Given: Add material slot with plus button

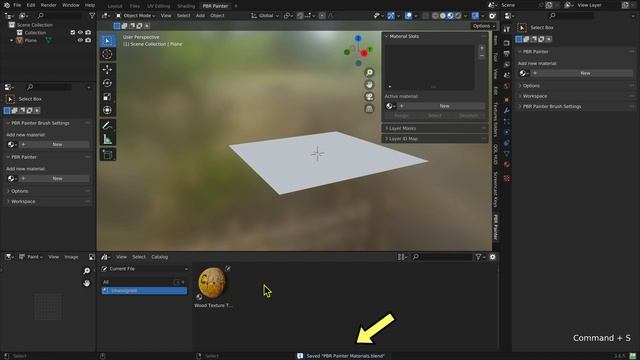Looking at the screenshot, I should [482, 48].
